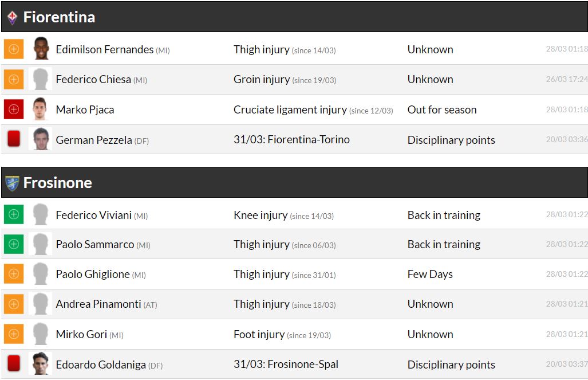This screenshot has width=588, height=380.
Task: Click the Fiorentina team heading
Action: (x=59, y=17)
